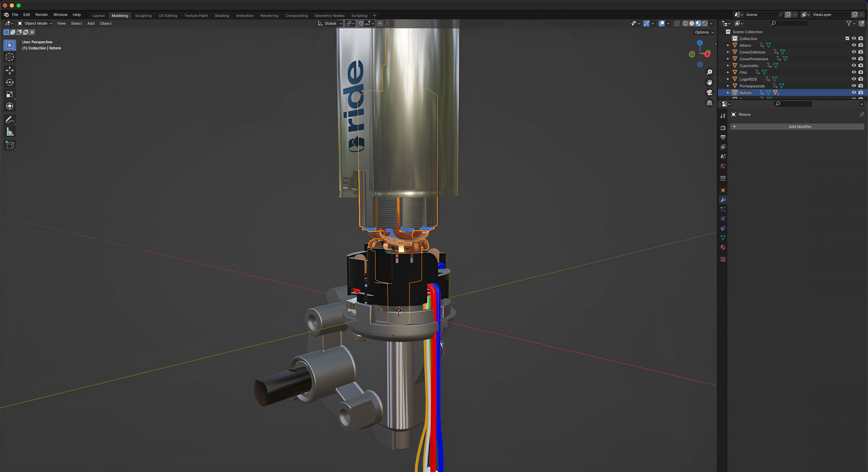This screenshot has width=868, height=472.
Task: Hide the Albero object in viewport
Action: pyautogui.click(x=854, y=45)
